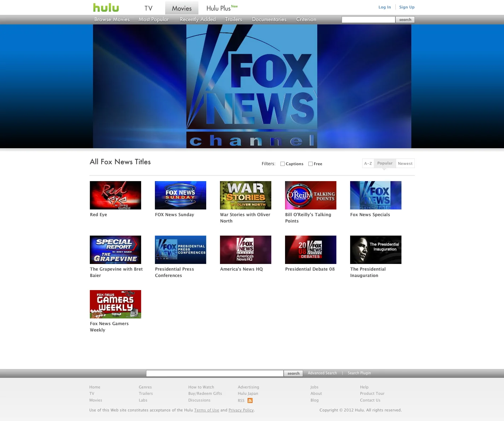Open Recently Added movies
The height and width of the screenshot is (421, 504).
[198, 19]
